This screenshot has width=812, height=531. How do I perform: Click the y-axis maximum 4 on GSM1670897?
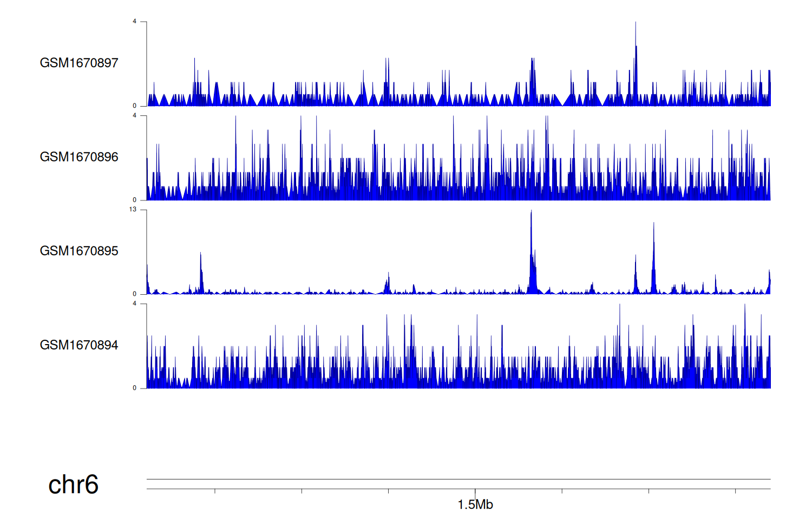135,22
